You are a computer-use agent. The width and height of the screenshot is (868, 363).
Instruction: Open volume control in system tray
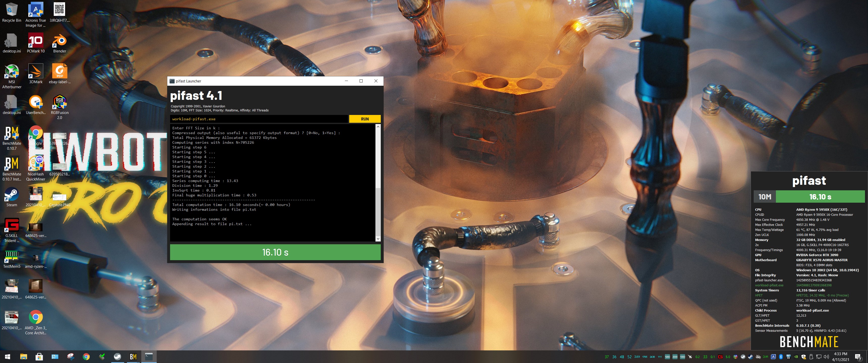(826, 357)
